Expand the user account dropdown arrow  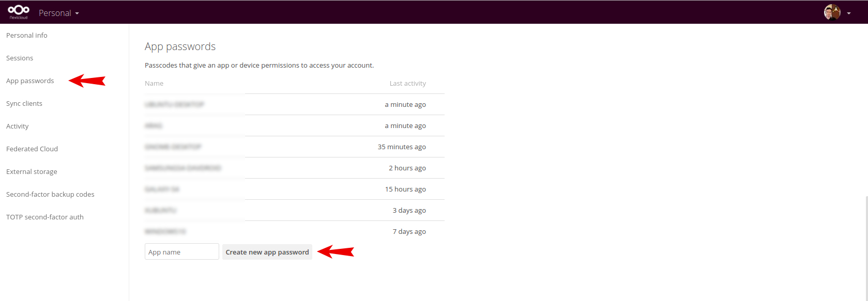[849, 13]
